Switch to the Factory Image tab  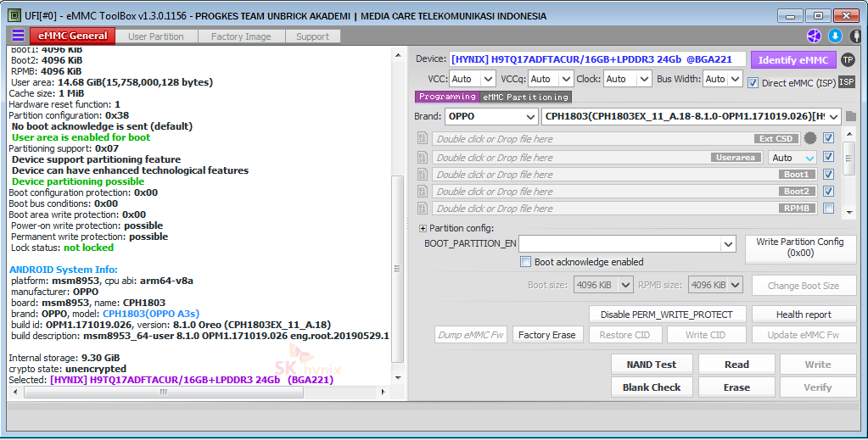[x=241, y=36]
